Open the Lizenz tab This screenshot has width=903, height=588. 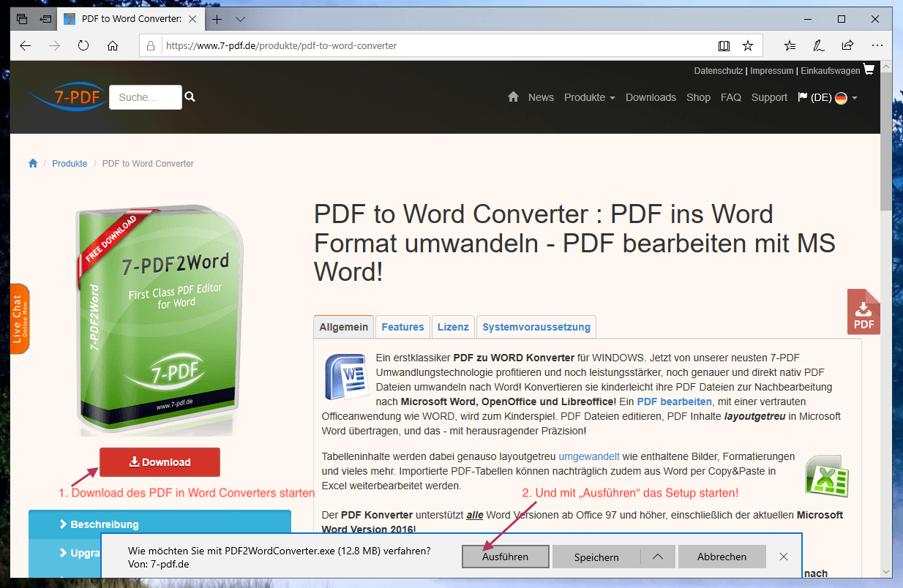(453, 327)
